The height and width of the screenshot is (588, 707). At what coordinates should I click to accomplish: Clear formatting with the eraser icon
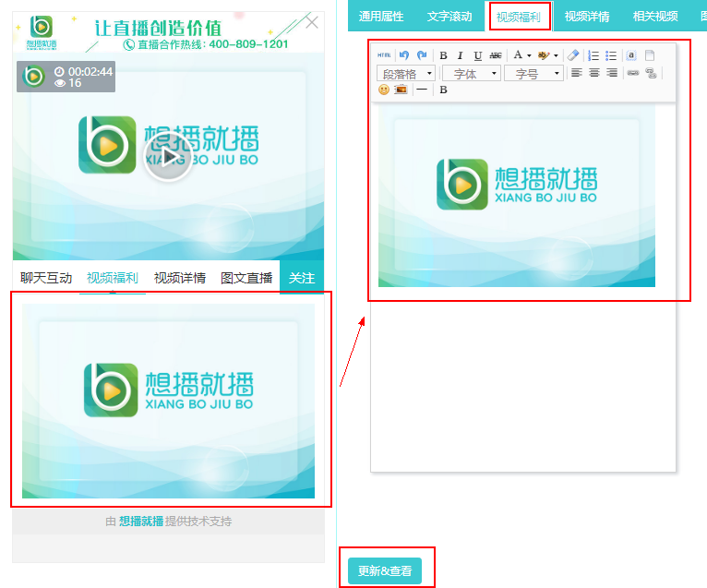(573, 55)
